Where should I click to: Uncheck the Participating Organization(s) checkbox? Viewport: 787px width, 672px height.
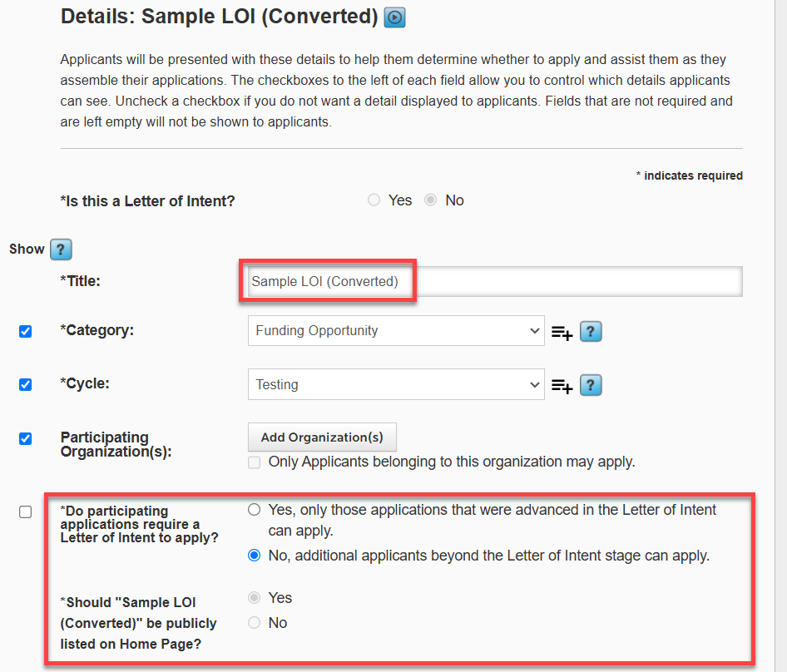click(25, 438)
